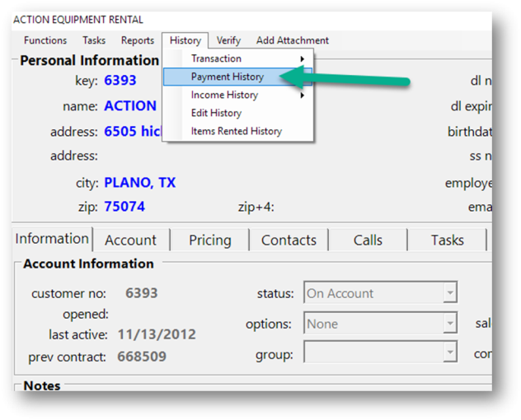
Task: Click the History menu
Action: [185, 40]
